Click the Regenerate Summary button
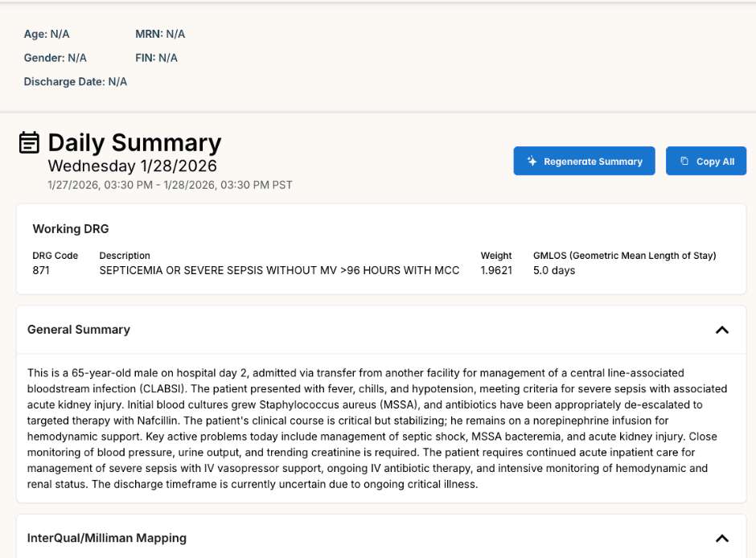756x558 pixels. pos(584,161)
